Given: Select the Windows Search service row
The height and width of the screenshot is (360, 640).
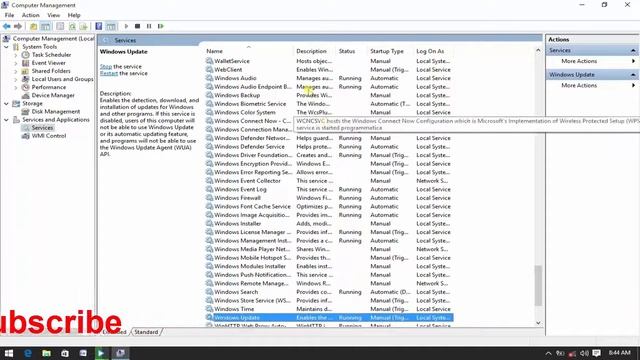Looking at the screenshot, I should click(x=329, y=292).
